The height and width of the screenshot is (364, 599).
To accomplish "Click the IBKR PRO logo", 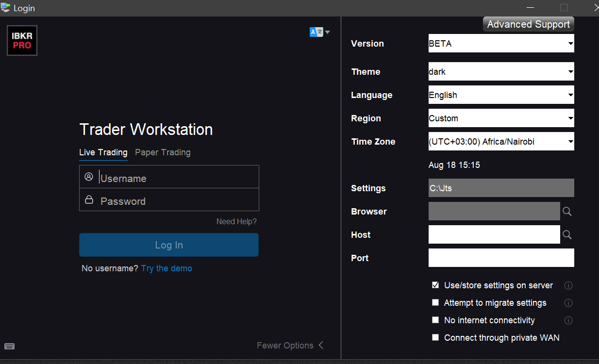I will pos(22,41).
